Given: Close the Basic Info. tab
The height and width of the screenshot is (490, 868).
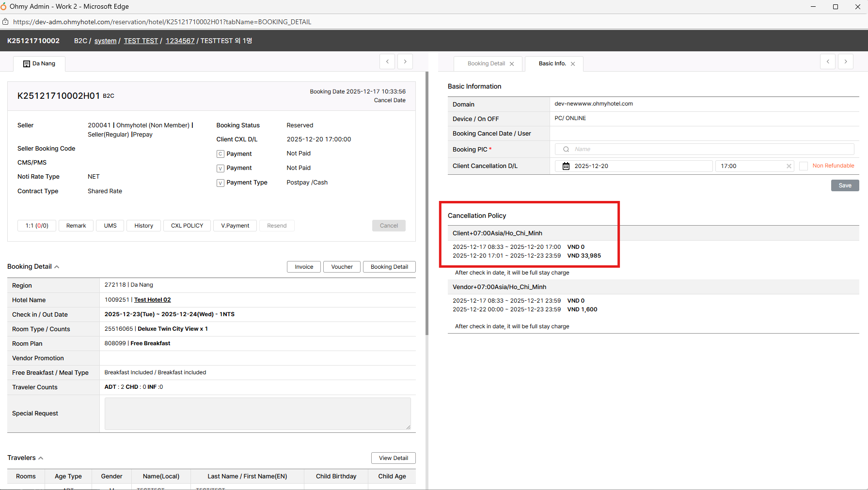Looking at the screenshot, I should (573, 64).
